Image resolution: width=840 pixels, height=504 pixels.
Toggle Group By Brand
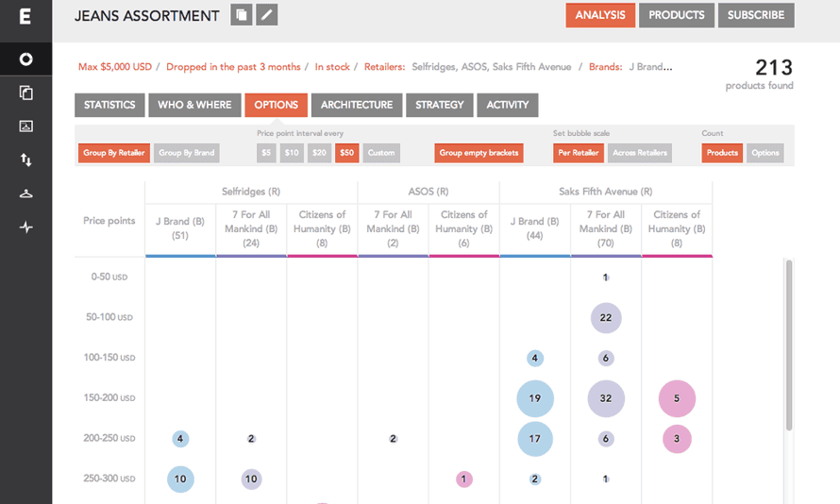(x=187, y=153)
